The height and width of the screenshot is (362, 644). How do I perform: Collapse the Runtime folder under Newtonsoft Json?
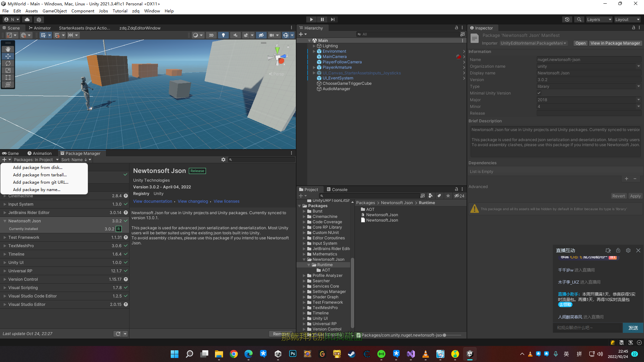coord(309,264)
